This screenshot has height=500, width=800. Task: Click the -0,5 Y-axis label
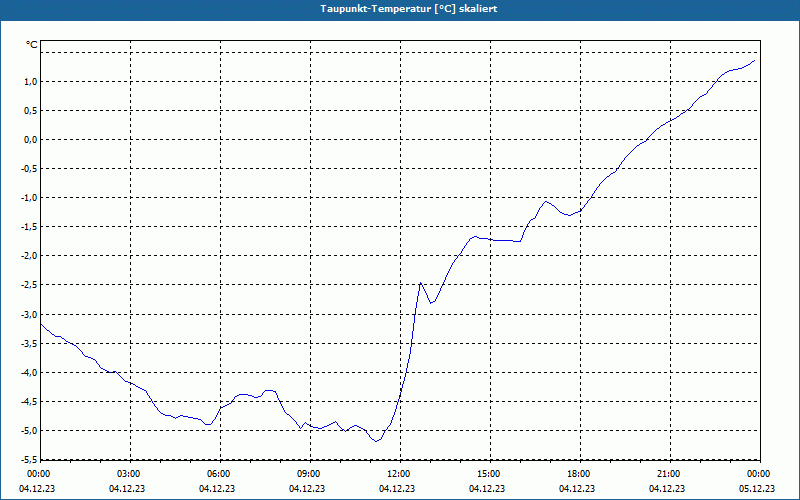pyautogui.click(x=29, y=169)
